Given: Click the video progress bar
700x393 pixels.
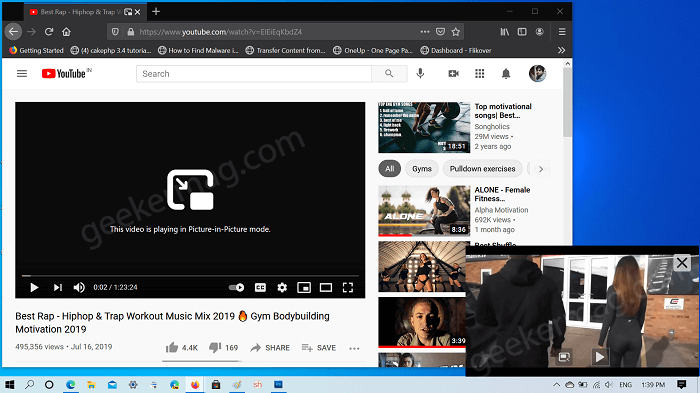Looking at the screenshot, I should point(190,276).
